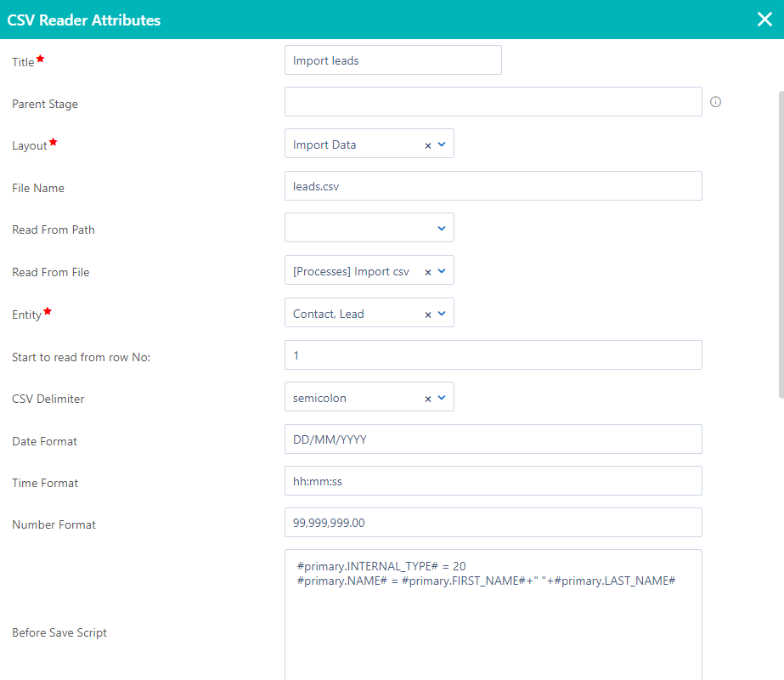Close the CSV Reader Attributes dialog
Viewport: 784px width, 680px height.
pos(764,20)
